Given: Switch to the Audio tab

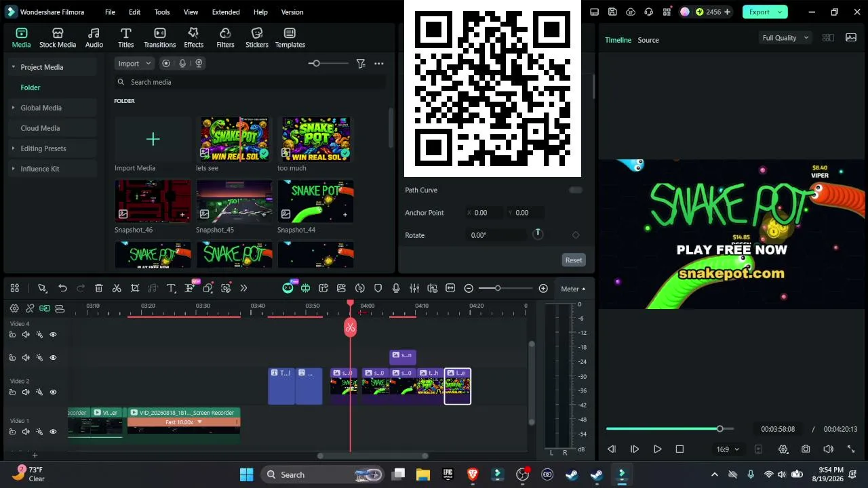Looking at the screenshot, I should click(94, 38).
